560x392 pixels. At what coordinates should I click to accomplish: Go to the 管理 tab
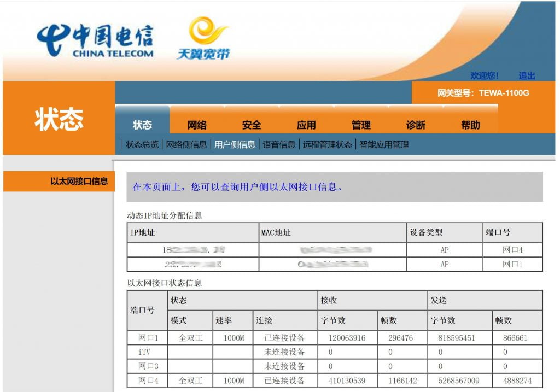coord(361,125)
